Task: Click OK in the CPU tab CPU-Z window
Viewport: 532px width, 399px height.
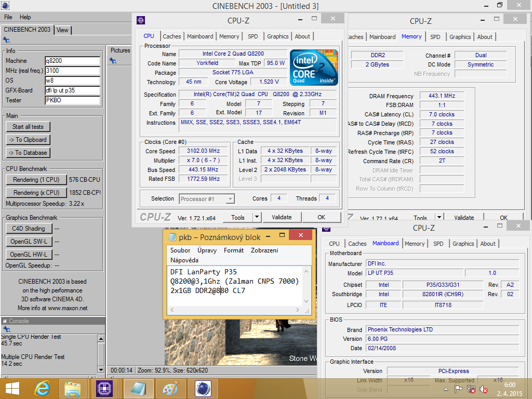Action: click(321, 217)
